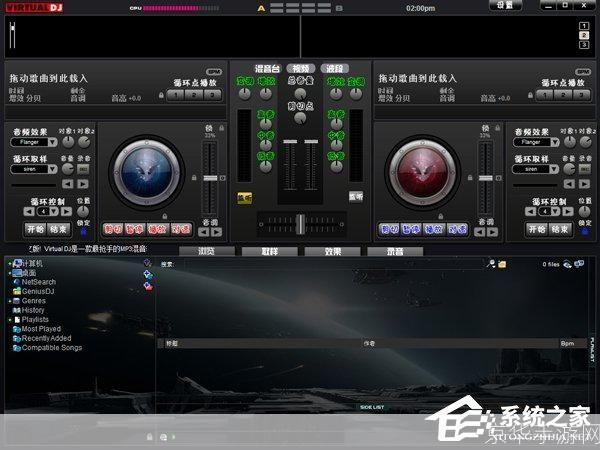Open the 浏览 browser tab
Screen dimensions: 600x450
click(x=207, y=251)
